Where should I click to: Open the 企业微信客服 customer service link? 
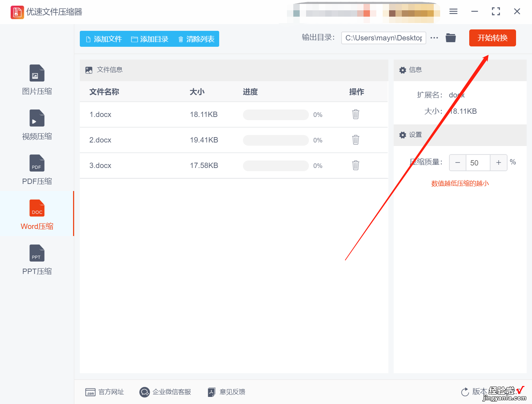(165, 392)
